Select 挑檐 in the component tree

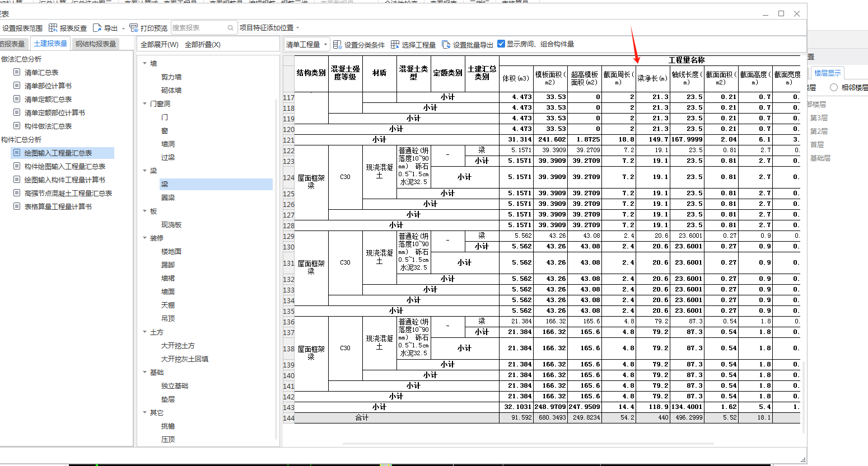168,426
